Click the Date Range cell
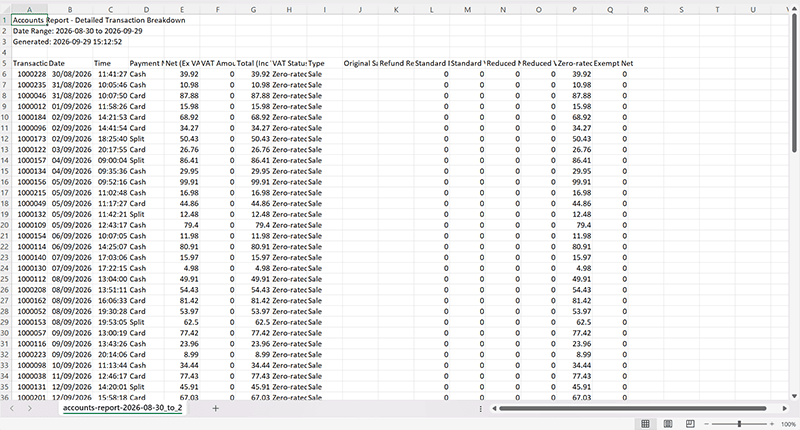This screenshot has width=800, height=430. 29,31
